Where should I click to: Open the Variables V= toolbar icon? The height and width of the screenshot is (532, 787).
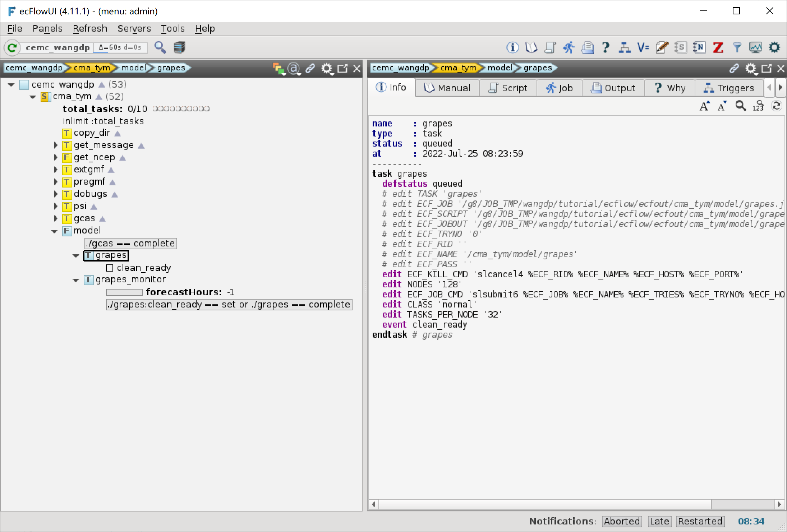(643, 47)
